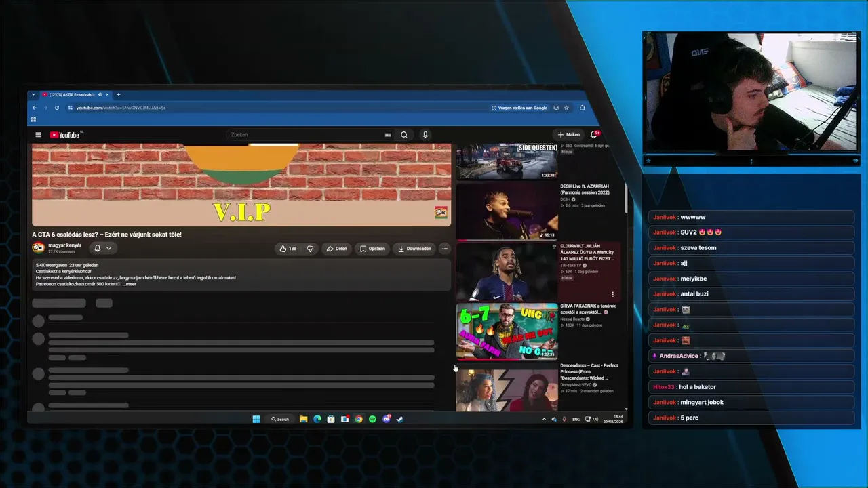This screenshot has width=868, height=488.
Task: Open the YouTube guide hamburger menu
Action: [39, 135]
